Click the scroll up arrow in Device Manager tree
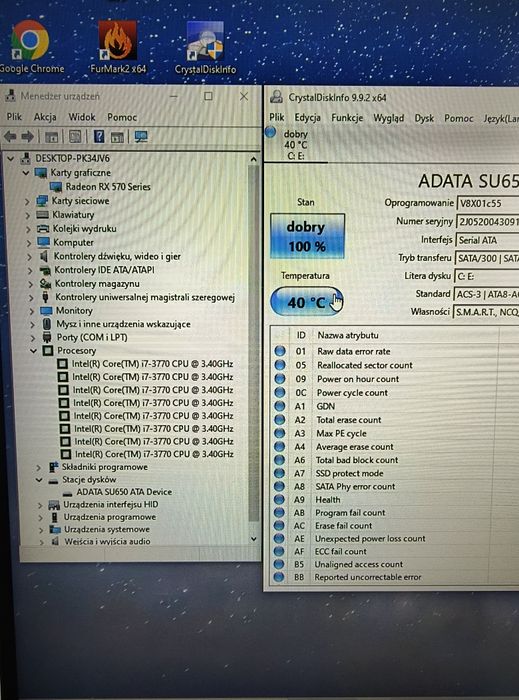This screenshot has width=519, height=700. pyautogui.click(x=253, y=159)
